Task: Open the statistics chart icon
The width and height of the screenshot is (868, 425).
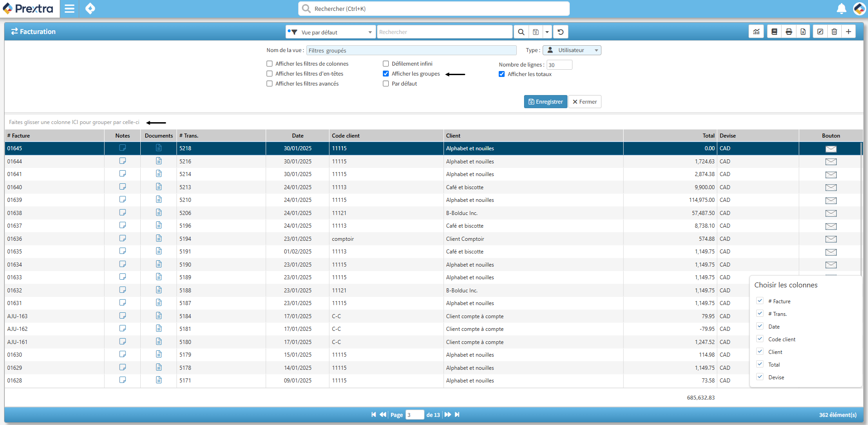Action: (x=756, y=32)
